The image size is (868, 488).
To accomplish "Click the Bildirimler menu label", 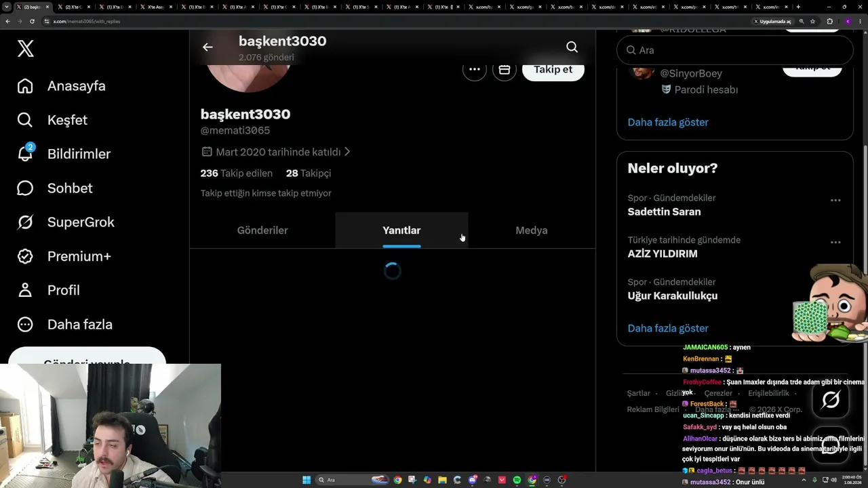I will 79,154.
